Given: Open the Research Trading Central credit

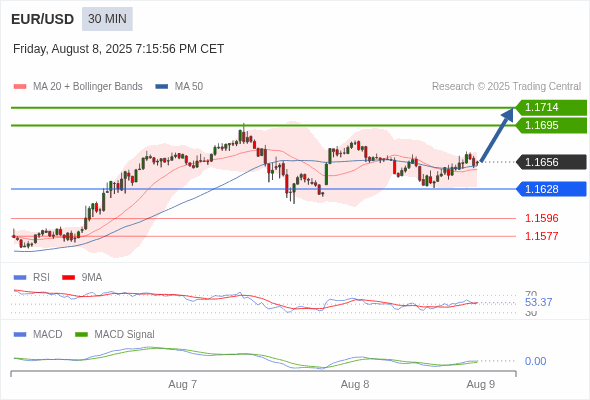Looking at the screenshot, I should (x=506, y=87).
